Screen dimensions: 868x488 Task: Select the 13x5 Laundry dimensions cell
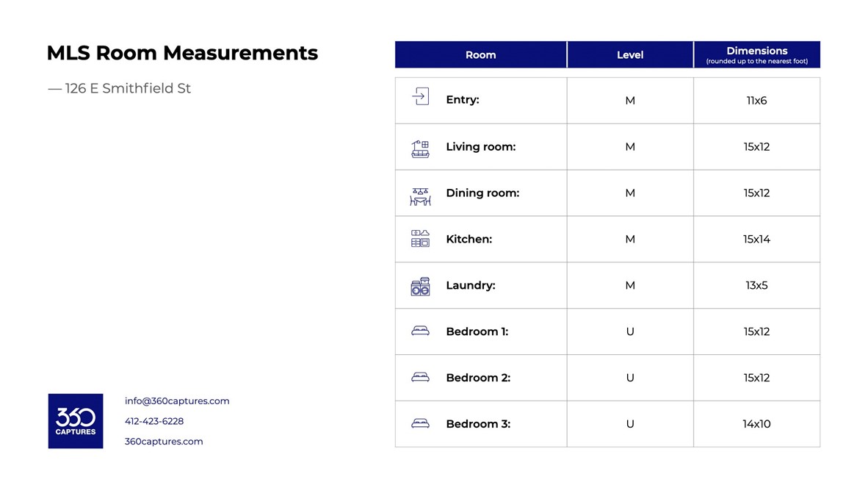(756, 286)
